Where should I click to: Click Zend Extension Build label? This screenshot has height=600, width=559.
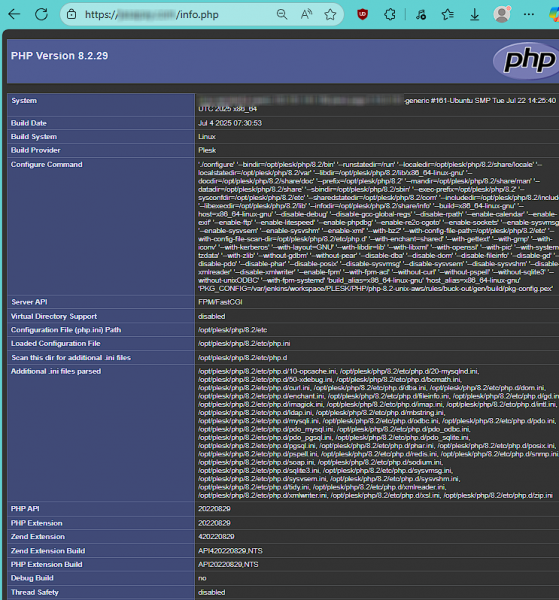[48, 551]
